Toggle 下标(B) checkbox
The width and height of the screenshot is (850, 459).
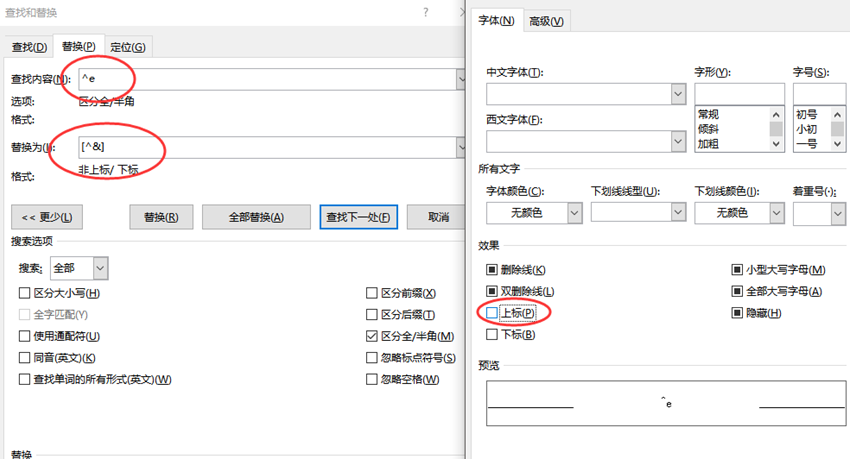pyautogui.click(x=492, y=334)
